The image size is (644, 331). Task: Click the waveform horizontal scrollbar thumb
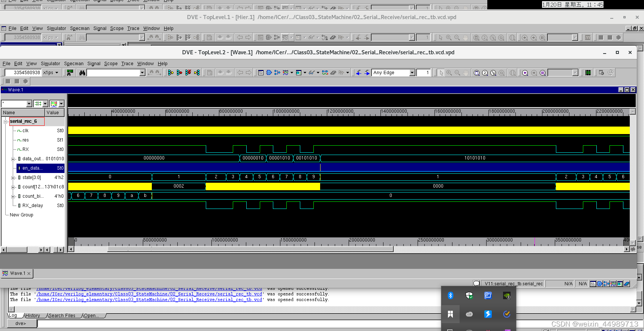[x=250, y=249]
